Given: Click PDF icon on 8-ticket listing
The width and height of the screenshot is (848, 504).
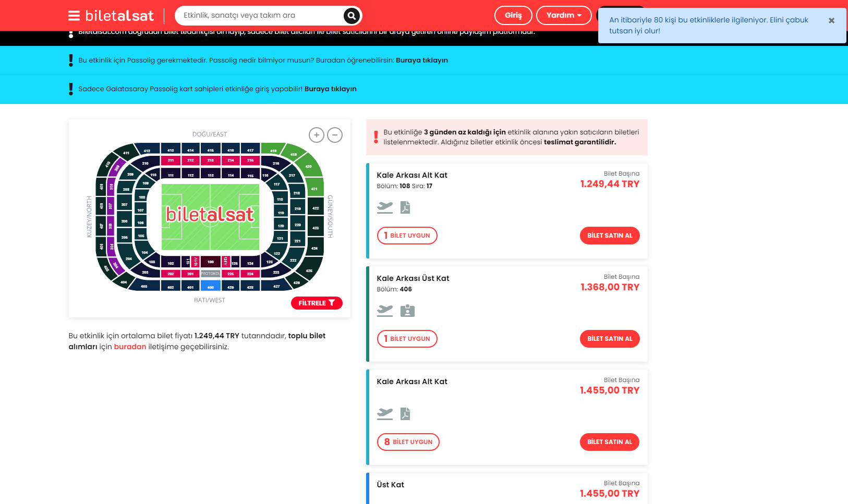Looking at the screenshot, I should [405, 414].
